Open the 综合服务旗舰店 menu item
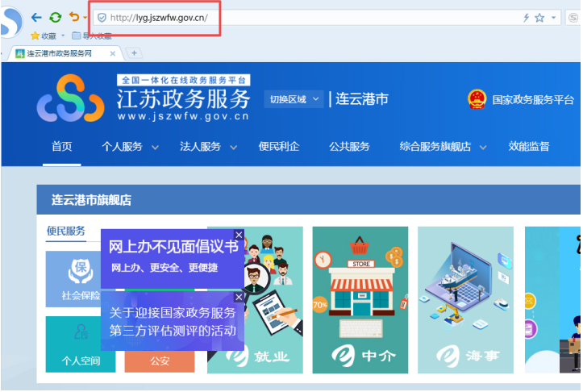The height and width of the screenshot is (392, 583). (435, 146)
